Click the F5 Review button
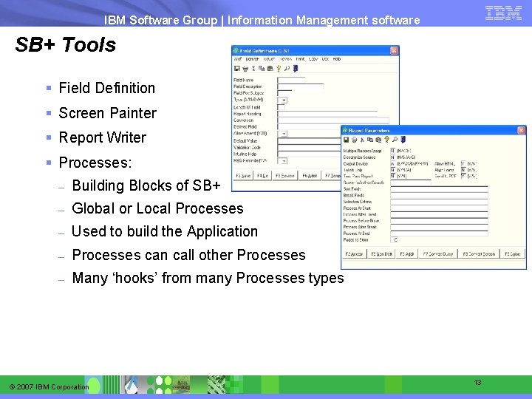Image resolution: width=532 pixels, height=399 pixels. (x=285, y=176)
